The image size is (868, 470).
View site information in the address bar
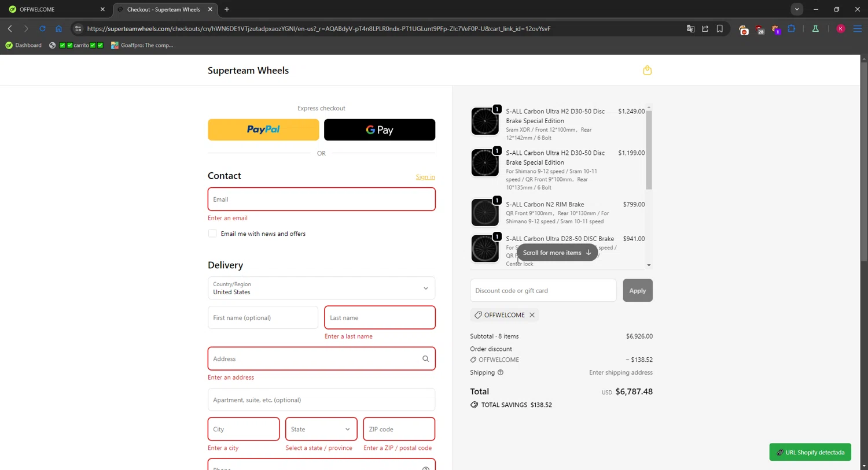pos(78,28)
